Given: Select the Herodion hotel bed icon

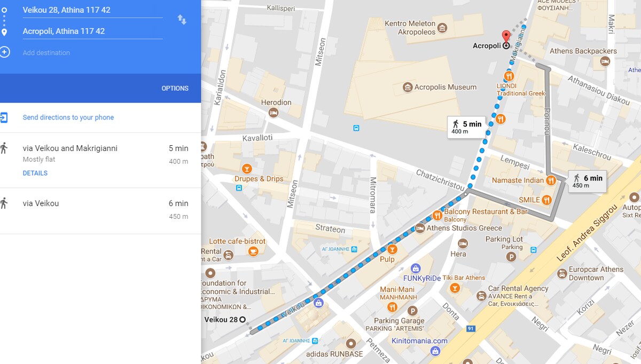Looking at the screenshot, I should (x=273, y=113).
